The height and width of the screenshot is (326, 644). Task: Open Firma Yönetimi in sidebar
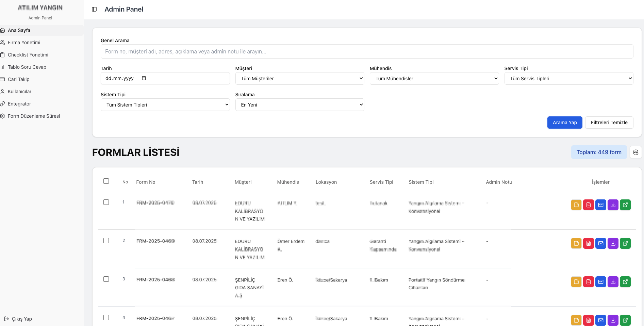click(42, 43)
